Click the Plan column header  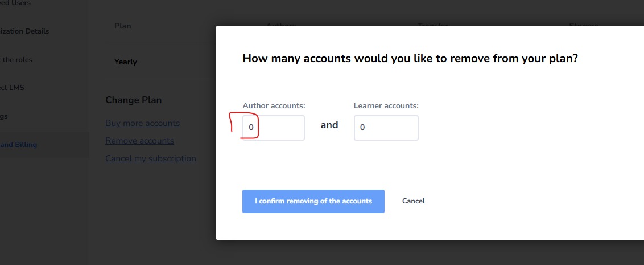pos(123,26)
